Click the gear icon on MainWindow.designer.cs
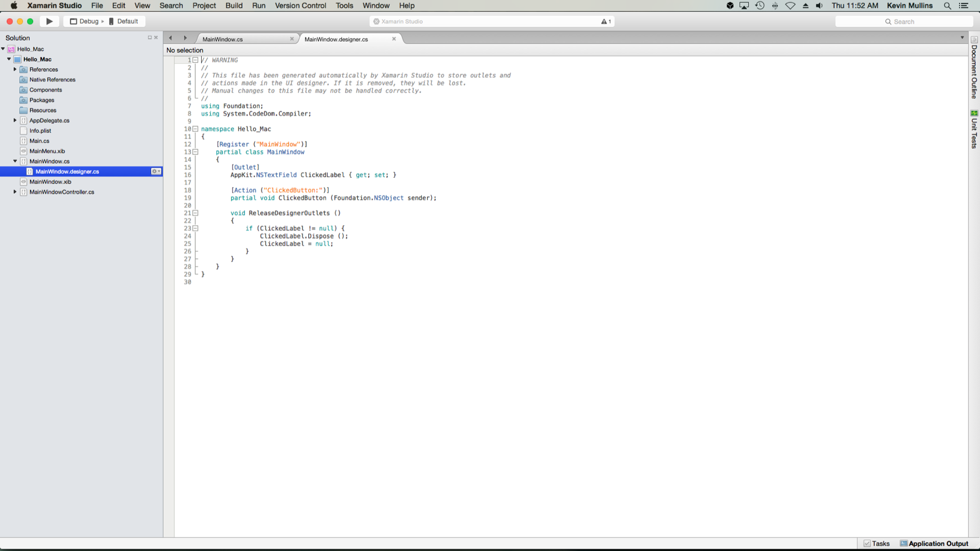This screenshot has width=980, height=551. click(x=155, y=172)
